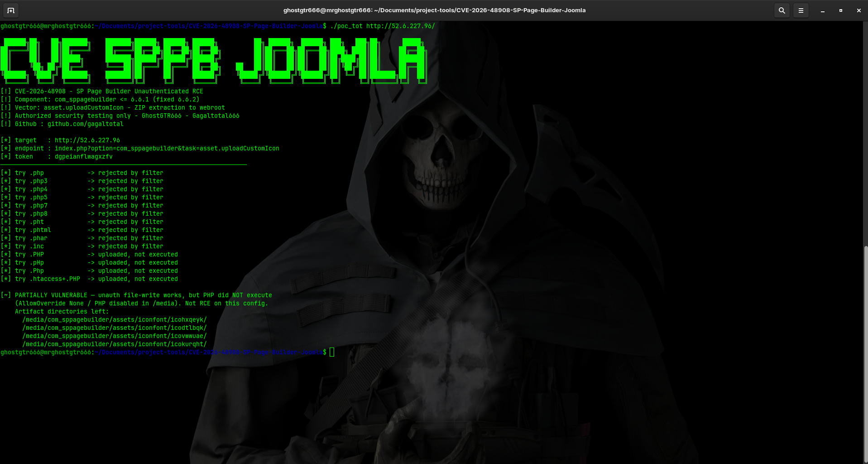Click the 'try .phar' result line
This screenshot has width=868, height=464.
coord(82,238)
